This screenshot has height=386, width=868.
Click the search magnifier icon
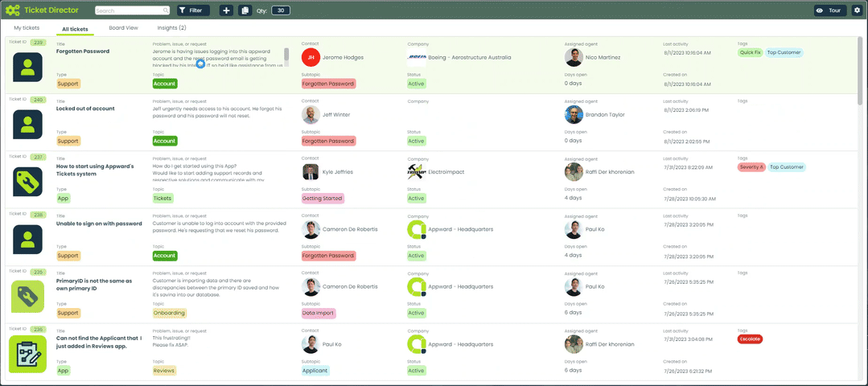[x=166, y=10]
